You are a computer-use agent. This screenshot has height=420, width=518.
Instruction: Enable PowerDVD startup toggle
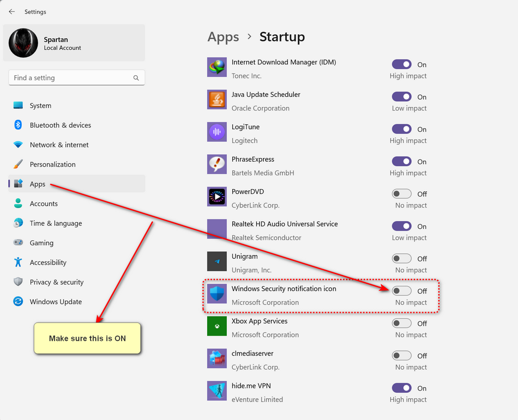tap(402, 194)
